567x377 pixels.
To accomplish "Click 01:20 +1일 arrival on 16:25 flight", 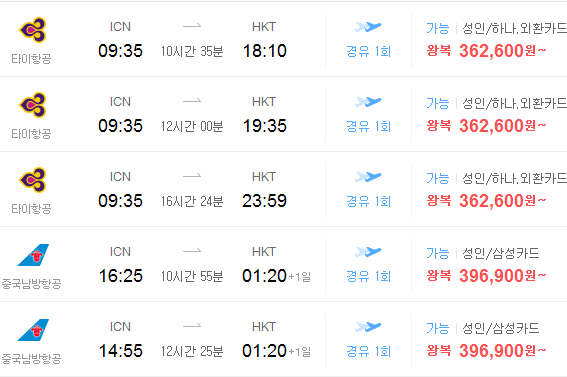I will coord(276,276).
